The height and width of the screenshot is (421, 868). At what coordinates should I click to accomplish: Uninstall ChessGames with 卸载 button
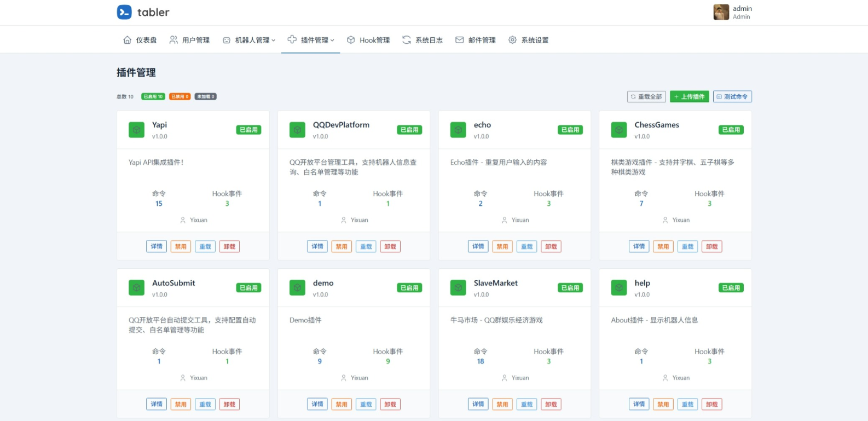(712, 246)
